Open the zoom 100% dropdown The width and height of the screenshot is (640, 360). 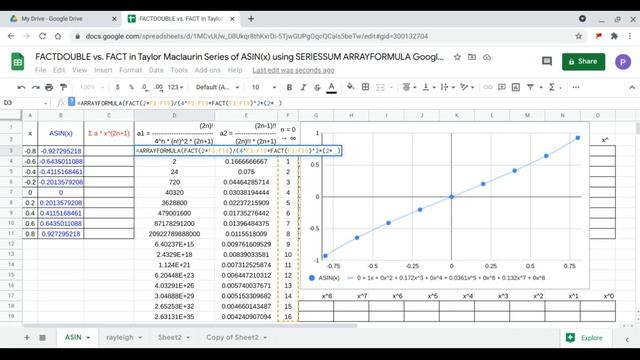92,87
